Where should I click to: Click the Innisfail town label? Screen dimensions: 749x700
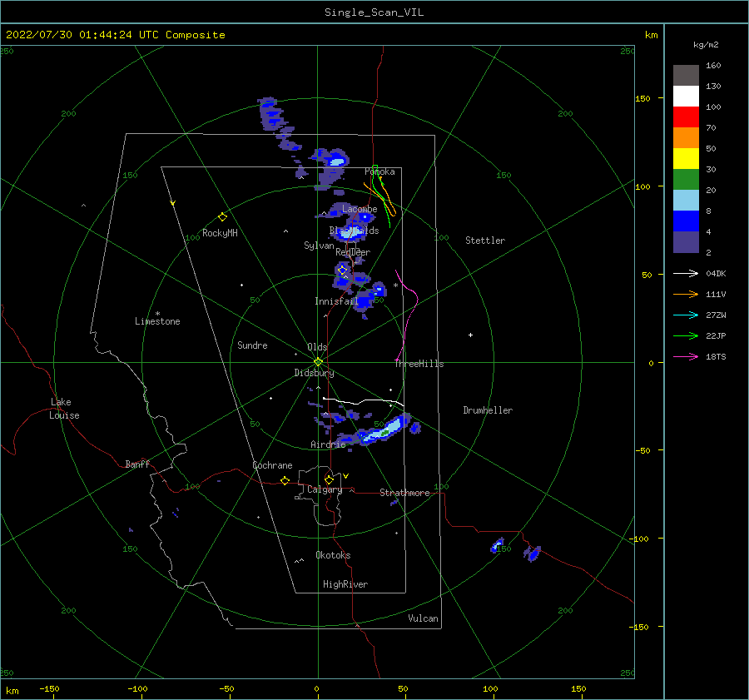pyautogui.click(x=336, y=301)
